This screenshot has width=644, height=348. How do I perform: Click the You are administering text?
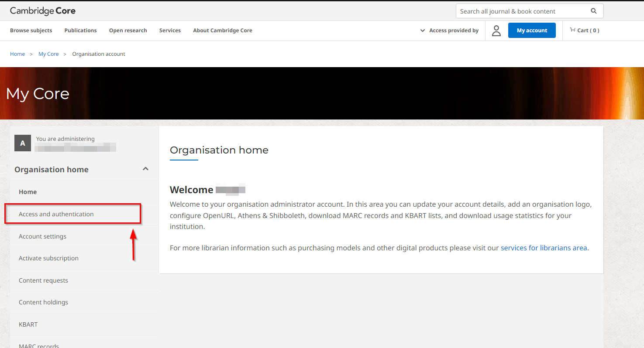65,139
